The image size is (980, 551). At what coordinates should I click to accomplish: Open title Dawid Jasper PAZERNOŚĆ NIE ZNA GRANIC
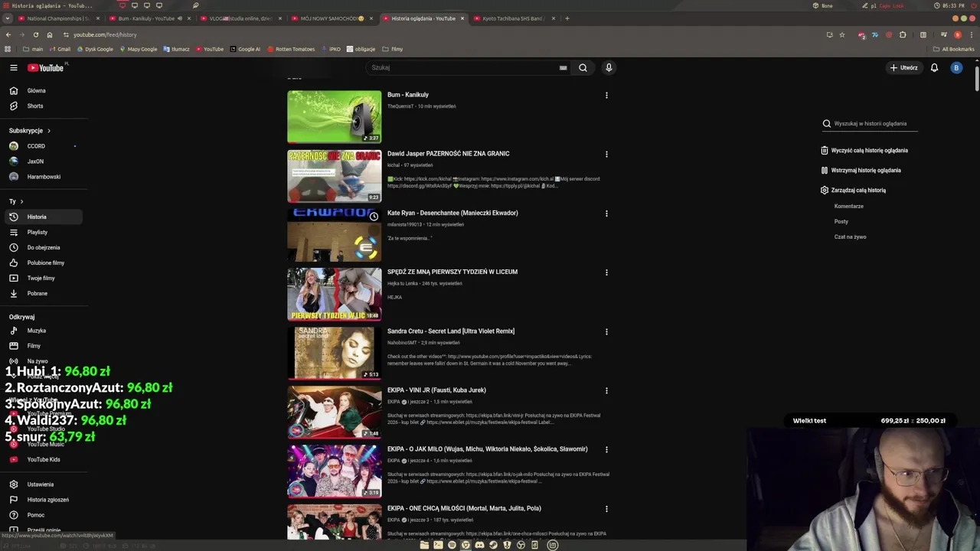(448, 153)
